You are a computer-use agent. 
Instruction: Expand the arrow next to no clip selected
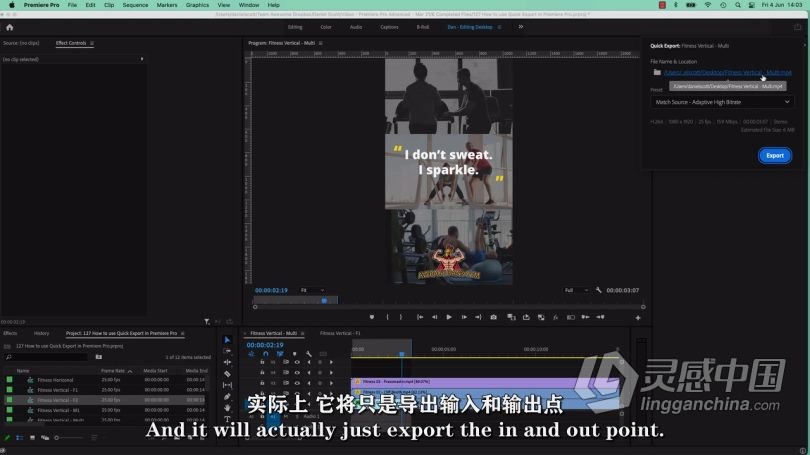pyautogui.click(x=142, y=59)
